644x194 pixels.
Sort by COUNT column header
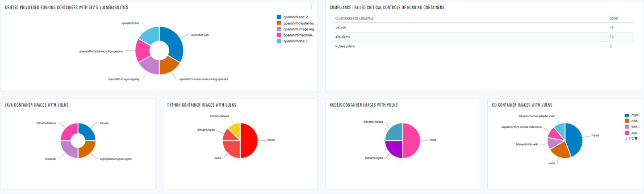click(x=614, y=19)
